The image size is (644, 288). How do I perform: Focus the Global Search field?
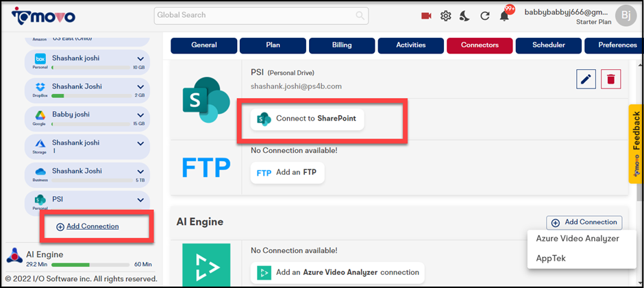tap(261, 16)
